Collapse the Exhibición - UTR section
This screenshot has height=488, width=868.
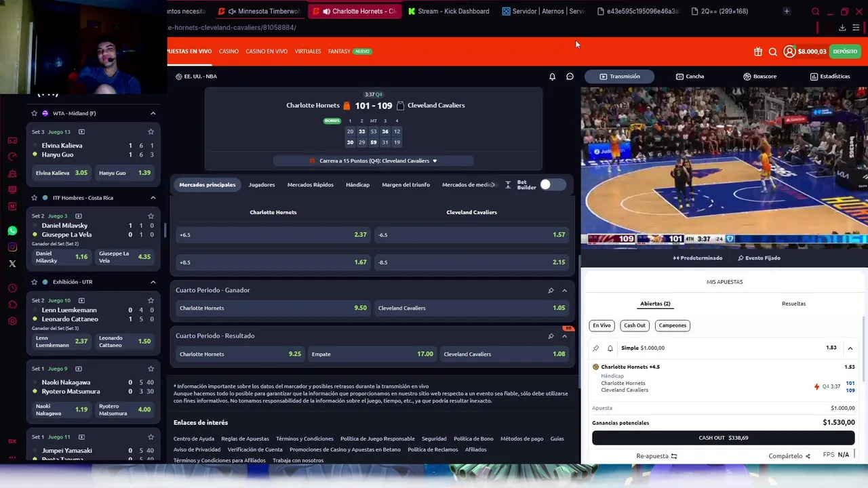[x=153, y=282]
